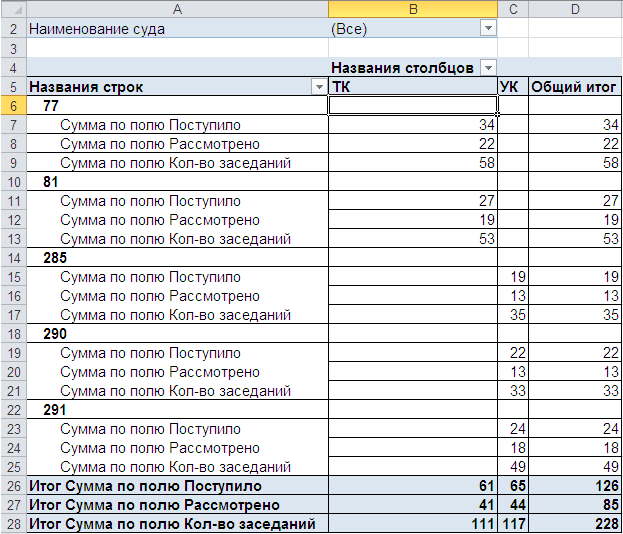Select the group row labeled 285
Viewport: 623px width, 534px height.
point(178,258)
